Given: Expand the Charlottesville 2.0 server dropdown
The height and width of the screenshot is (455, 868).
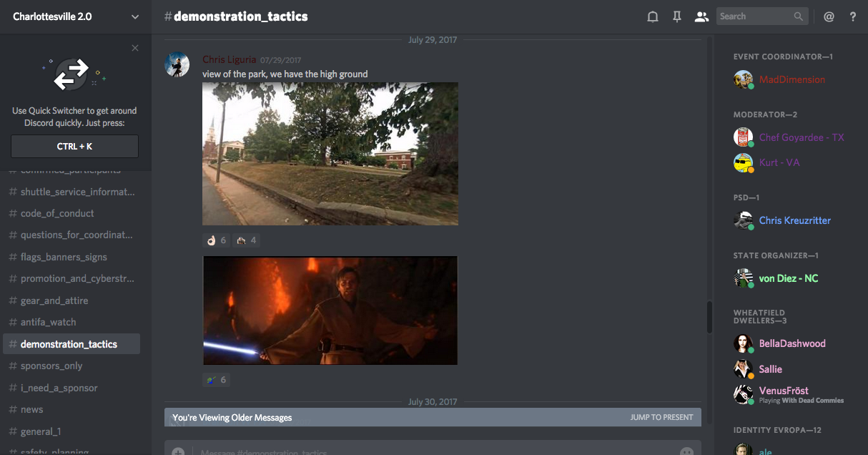Looking at the screenshot, I should (135, 16).
